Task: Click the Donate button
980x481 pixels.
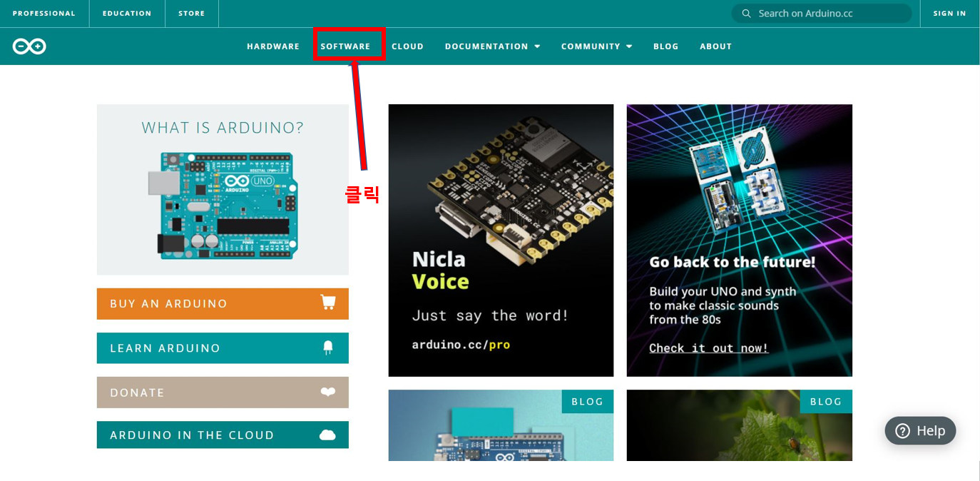Action: pos(223,393)
